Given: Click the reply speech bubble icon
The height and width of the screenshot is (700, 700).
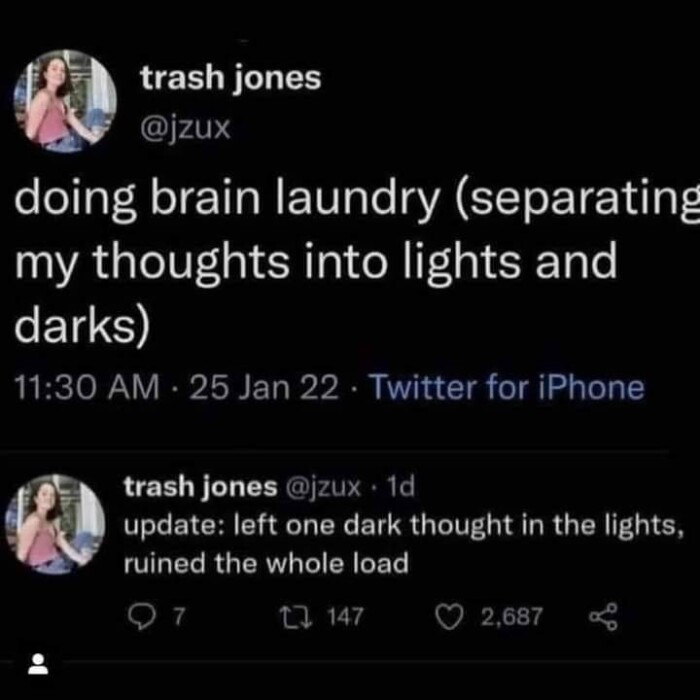Looking at the screenshot, I should [141, 617].
